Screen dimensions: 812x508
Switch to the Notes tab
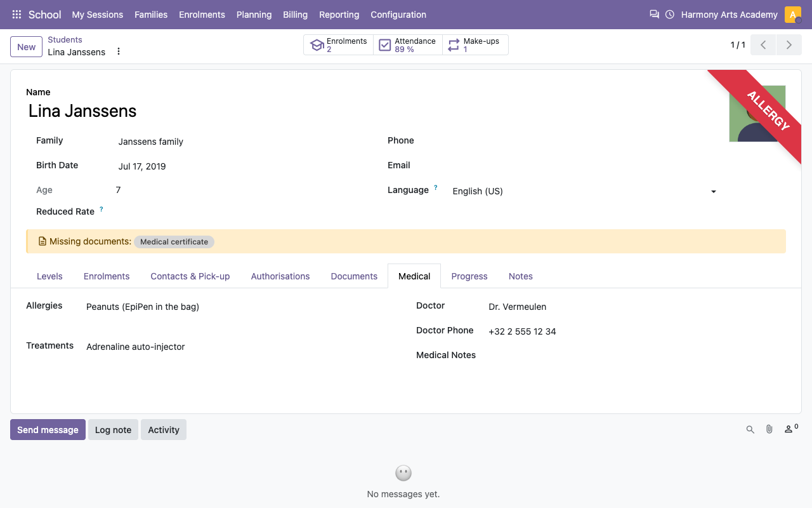[521, 276]
